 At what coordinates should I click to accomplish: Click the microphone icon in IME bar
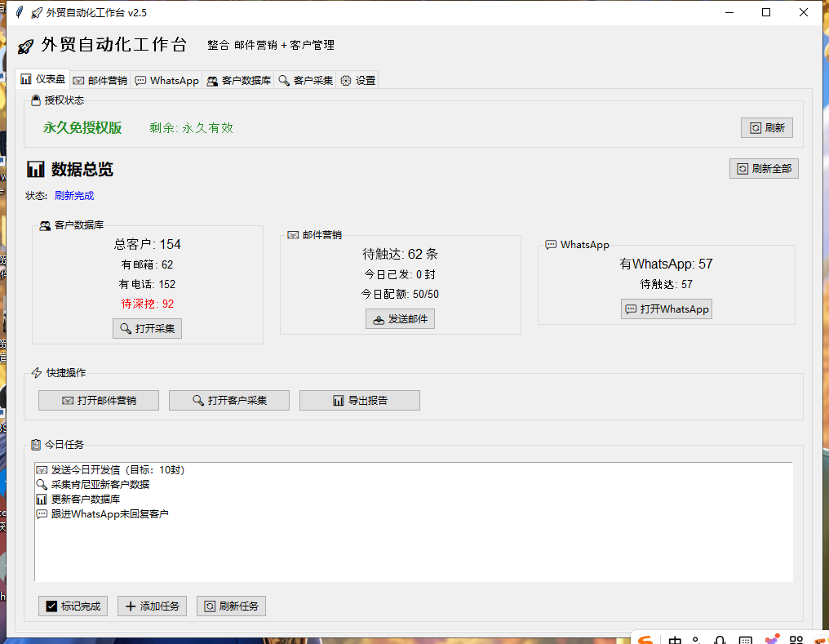point(720,640)
